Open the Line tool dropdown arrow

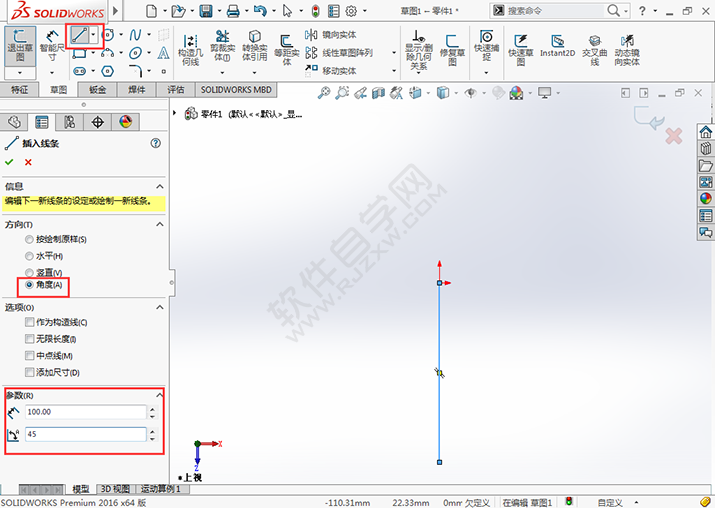click(x=93, y=35)
